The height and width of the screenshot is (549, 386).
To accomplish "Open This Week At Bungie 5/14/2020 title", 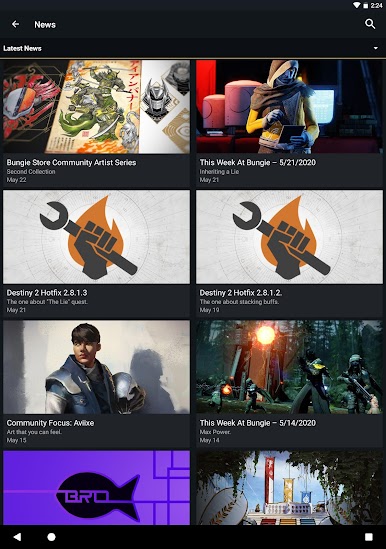I will (x=258, y=423).
